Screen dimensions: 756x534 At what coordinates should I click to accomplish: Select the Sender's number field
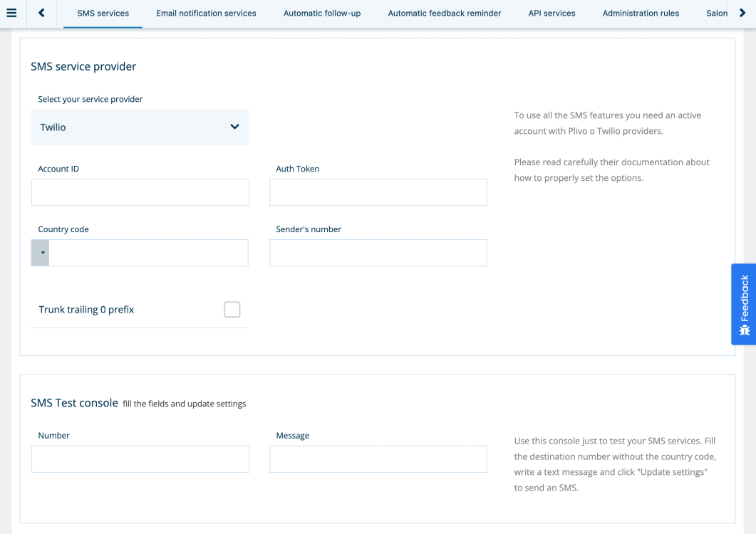tap(378, 252)
